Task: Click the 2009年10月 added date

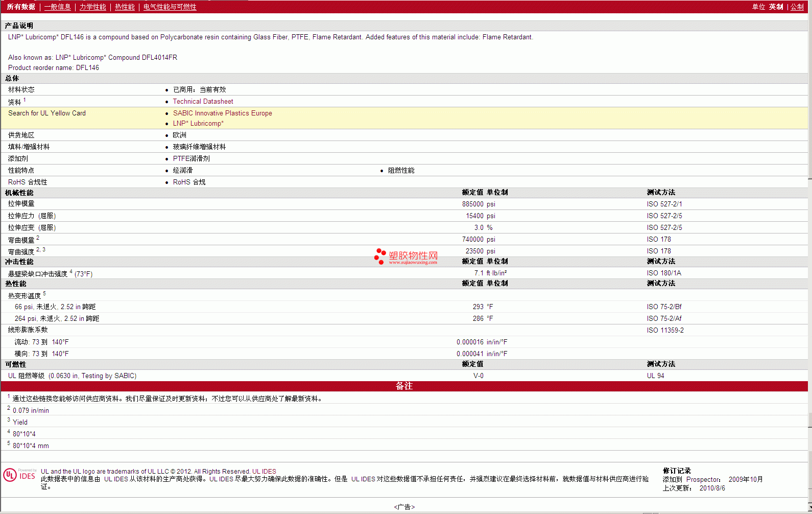Action: (746, 479)
